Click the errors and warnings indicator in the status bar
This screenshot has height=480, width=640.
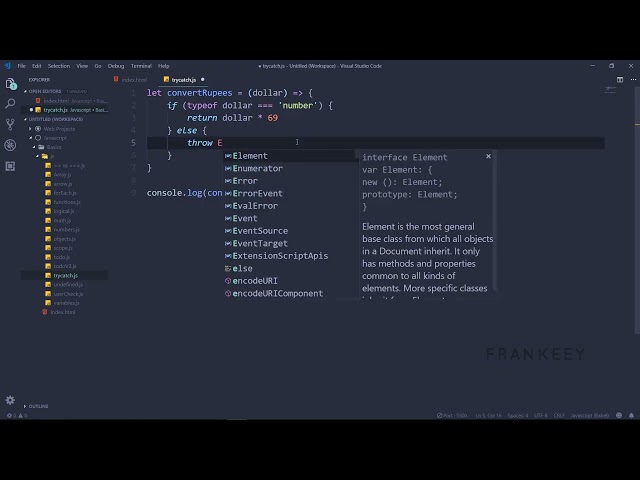tap(17, 416)
